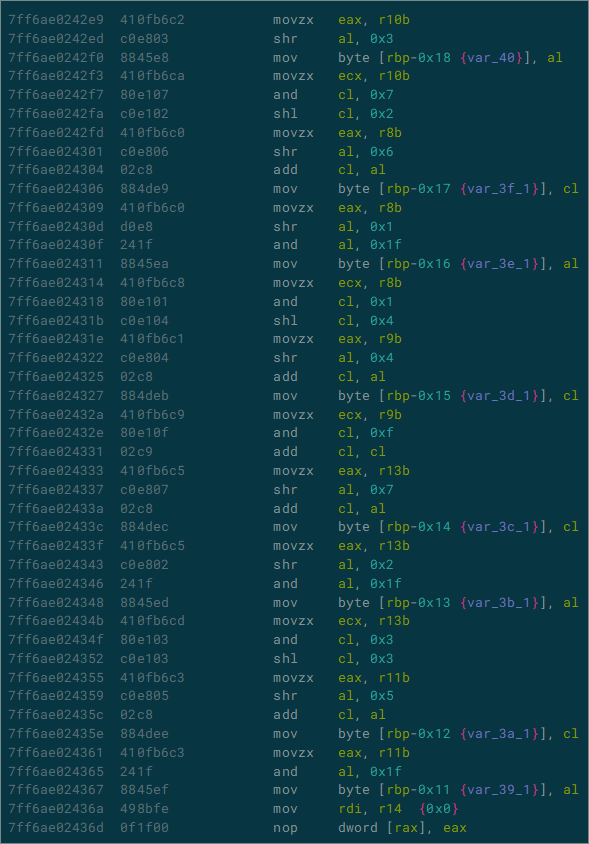Click the {0x0} value annotation
This screenshot has height=844, width=589.
click(x=439, y=809)
